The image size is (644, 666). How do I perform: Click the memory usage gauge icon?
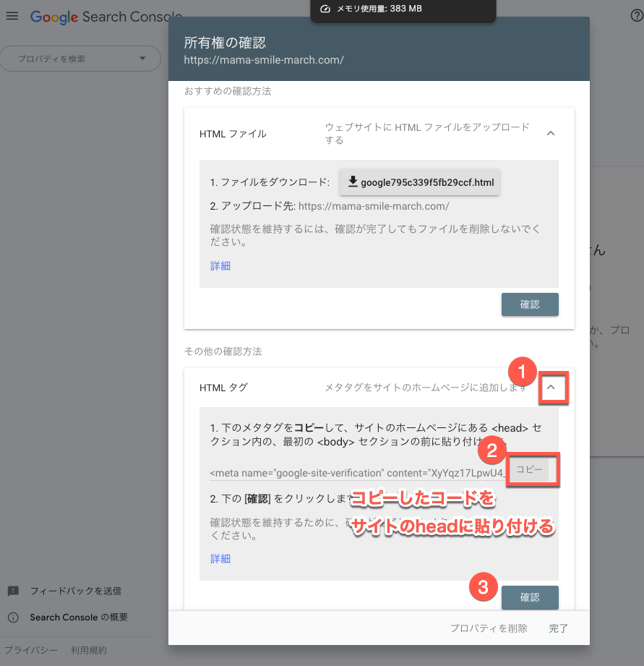(325, 9)
